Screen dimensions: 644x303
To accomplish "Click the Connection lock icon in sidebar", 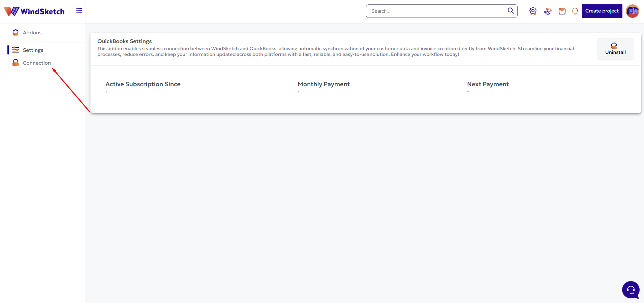I will coord(16,63).
